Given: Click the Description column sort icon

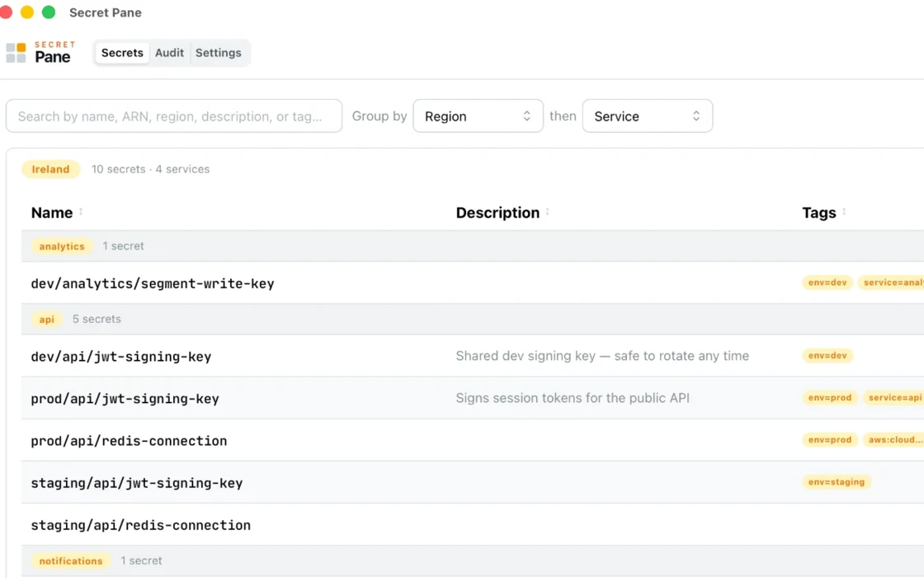Looking at the screenshot, I should [548, 212].
